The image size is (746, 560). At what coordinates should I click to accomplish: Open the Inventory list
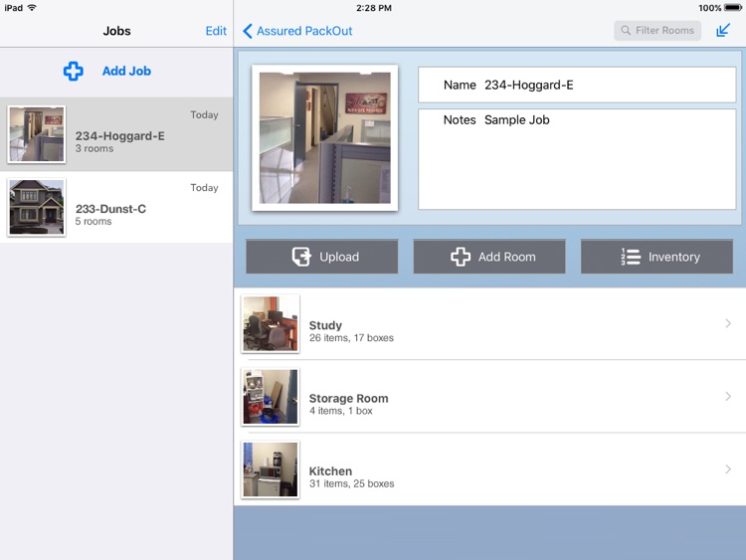coord(657,257)
